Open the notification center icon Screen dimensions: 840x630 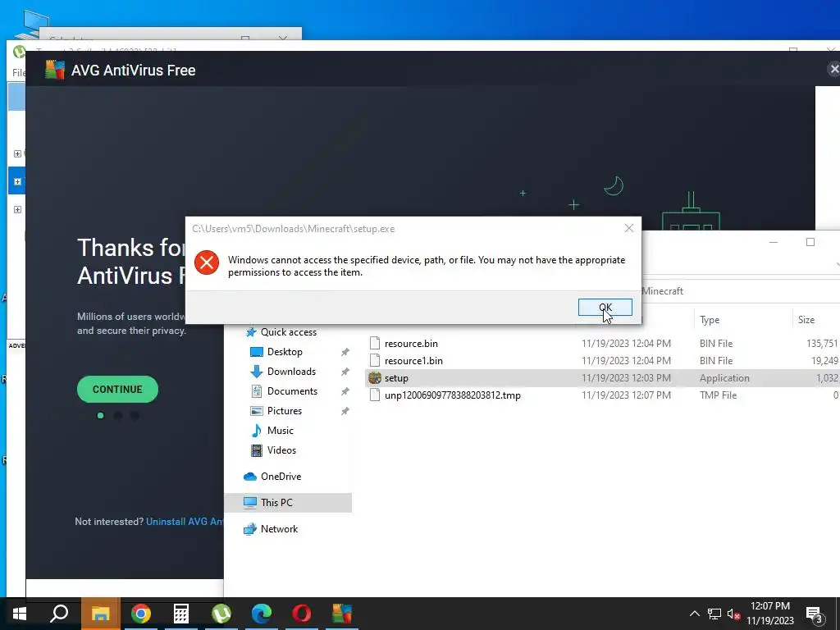point(814,614)
